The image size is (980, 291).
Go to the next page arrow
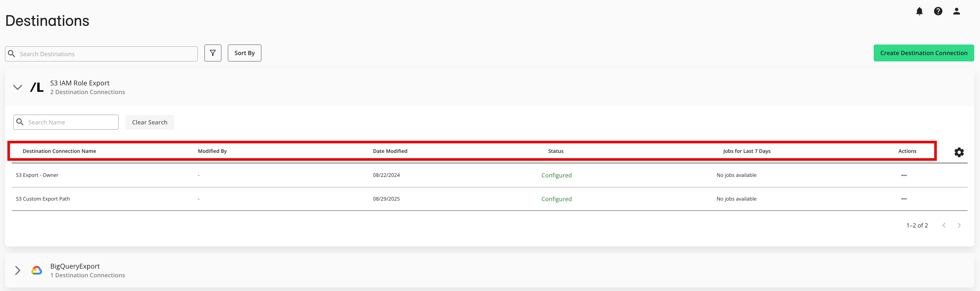click(x=959, y=225)
